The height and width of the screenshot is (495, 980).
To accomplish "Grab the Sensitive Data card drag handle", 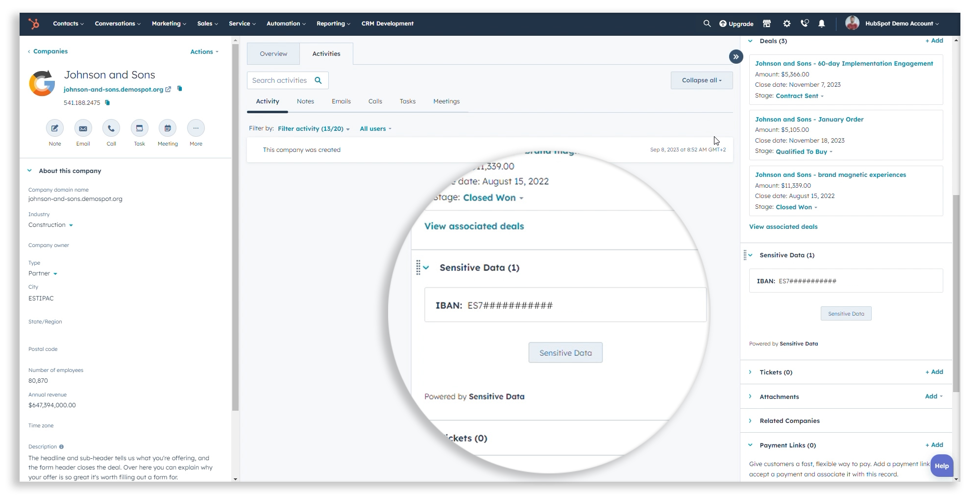I will pos(745,255).
